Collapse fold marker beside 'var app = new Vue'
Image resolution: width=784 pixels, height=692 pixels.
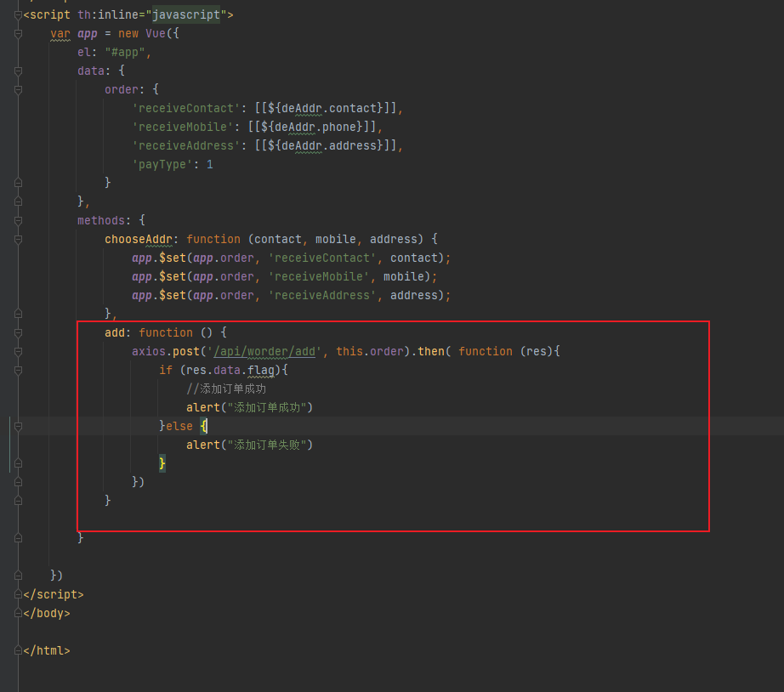tap(18, 33)
